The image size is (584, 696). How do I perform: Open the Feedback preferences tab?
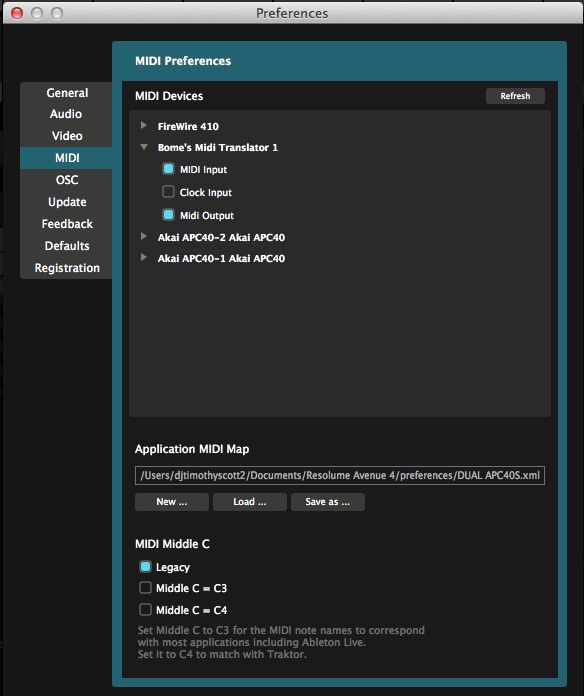point(67,224)
